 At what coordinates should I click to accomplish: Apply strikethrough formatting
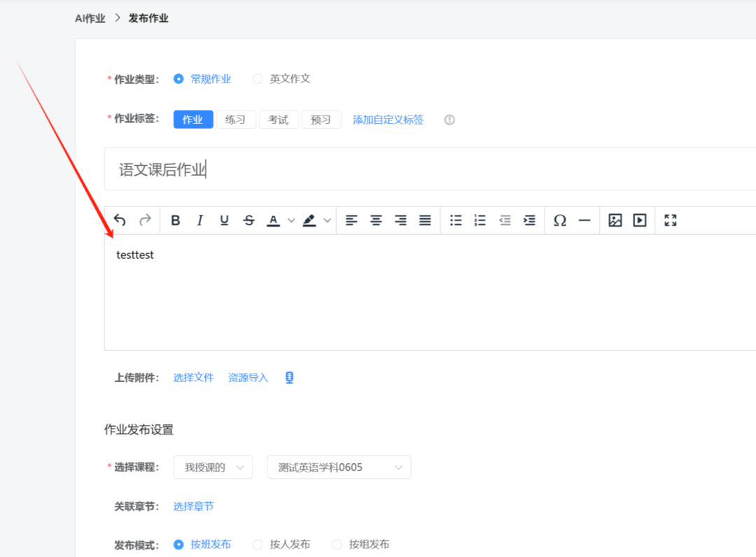coord(248,220)
